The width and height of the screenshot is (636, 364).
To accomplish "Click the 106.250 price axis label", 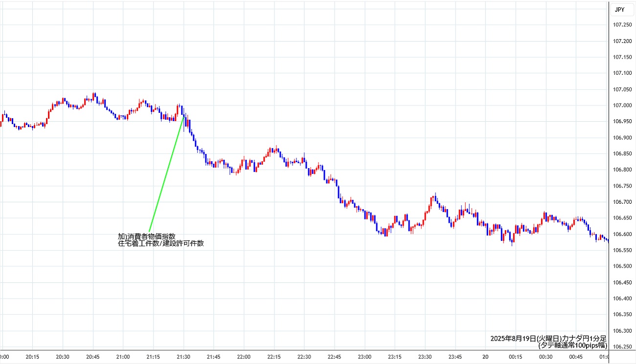I will [x=622, y=347].
